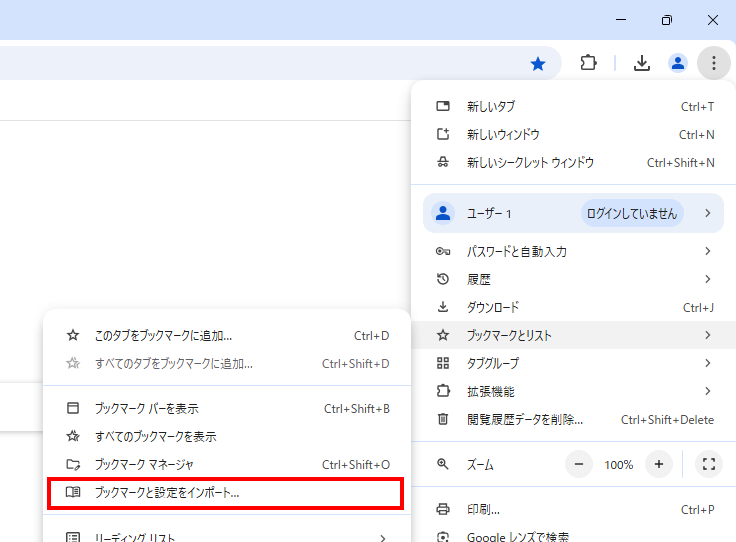Screen dimensions: 736x542
Task: Expand the タブグループ submenu arrow
Action: [708, 363]
